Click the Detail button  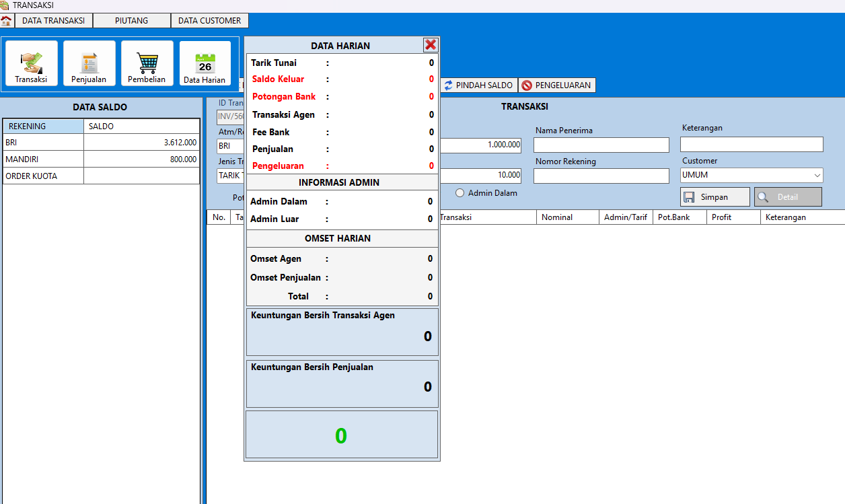pyautogui.click(x=787, y=197)
